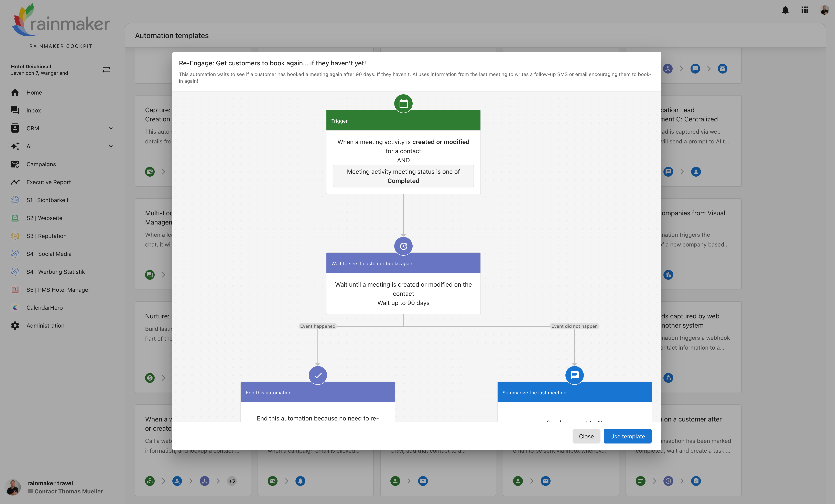Switch location using the swap arrows icon
835x504 pixels.
(106, 69)
